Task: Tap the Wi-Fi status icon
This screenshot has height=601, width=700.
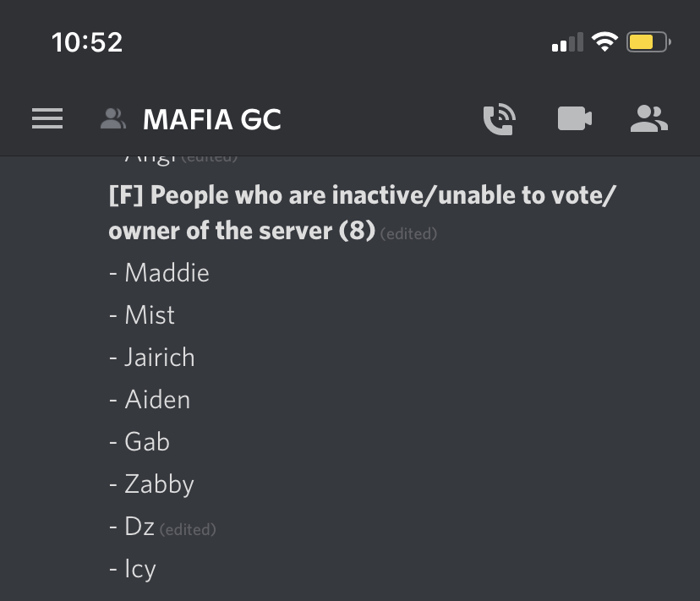Action: tap(605, 42)
